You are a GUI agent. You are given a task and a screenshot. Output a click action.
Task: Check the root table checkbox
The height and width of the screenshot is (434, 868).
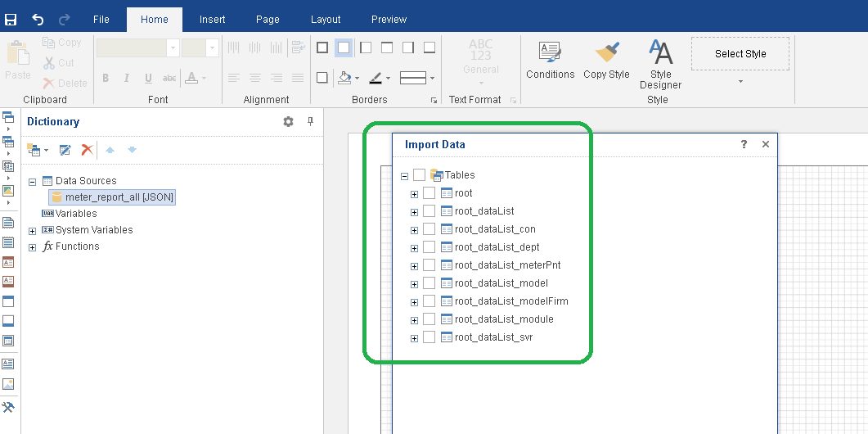pos(429,193)
